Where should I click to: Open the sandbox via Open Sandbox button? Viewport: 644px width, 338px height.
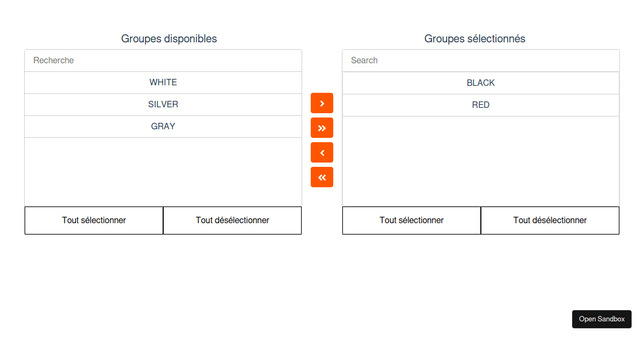coord(602,319)
